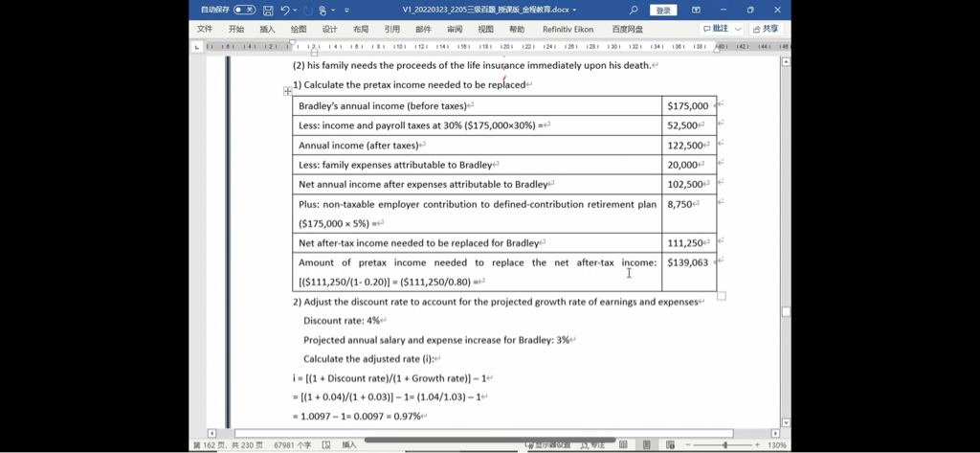980x453 pixels.
Task: Click the horizontal scrollbar left arrow
Action: coord(212,433)
